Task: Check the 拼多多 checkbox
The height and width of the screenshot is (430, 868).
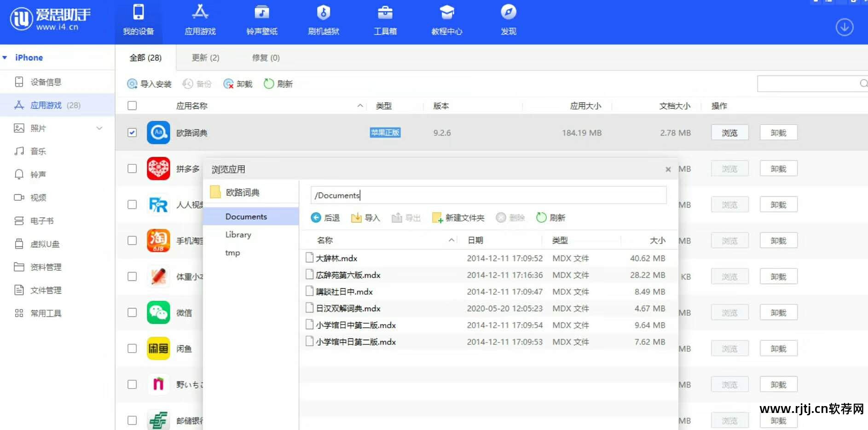Action: click(x=132, y=169)
